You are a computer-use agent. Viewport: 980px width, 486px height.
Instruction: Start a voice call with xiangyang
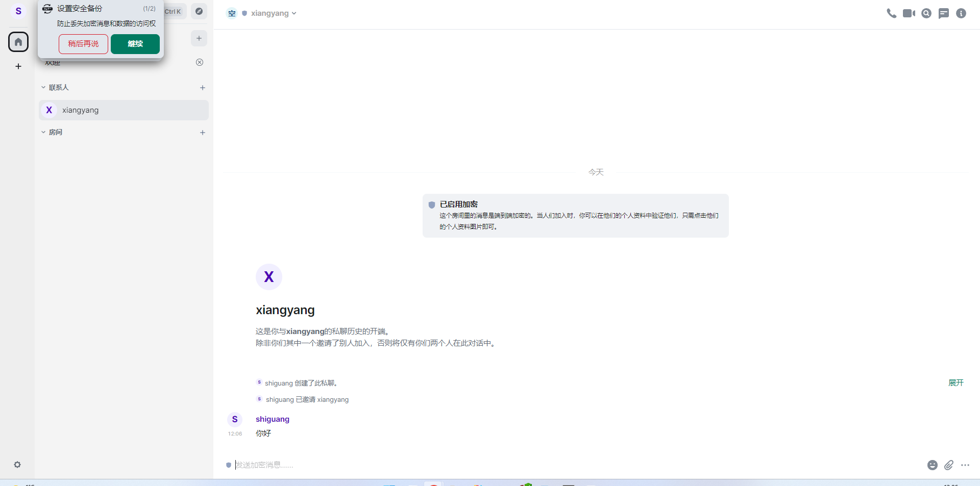(892, 13)
